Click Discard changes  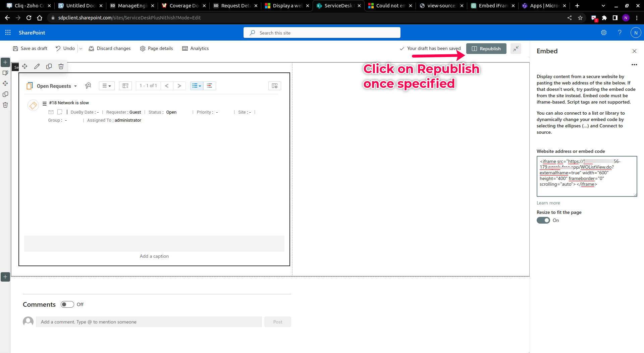pyautogui.click(x=110, y=49)
